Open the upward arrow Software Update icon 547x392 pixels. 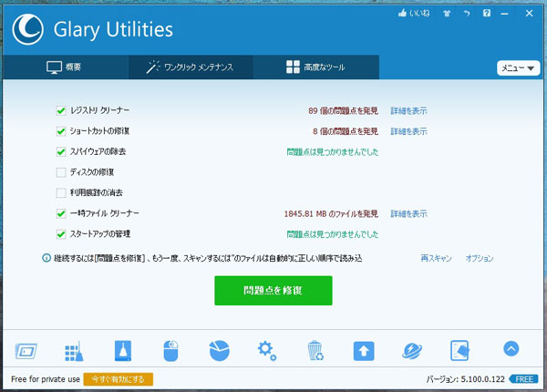pos(364,351)
